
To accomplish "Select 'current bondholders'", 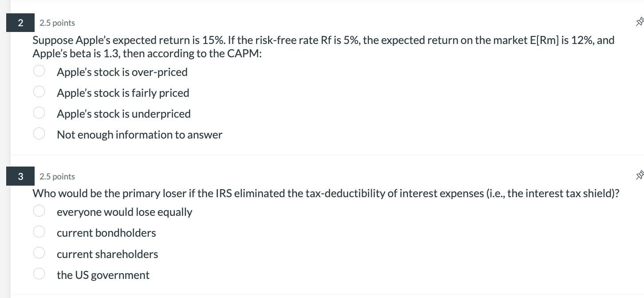I will (39, 231).
